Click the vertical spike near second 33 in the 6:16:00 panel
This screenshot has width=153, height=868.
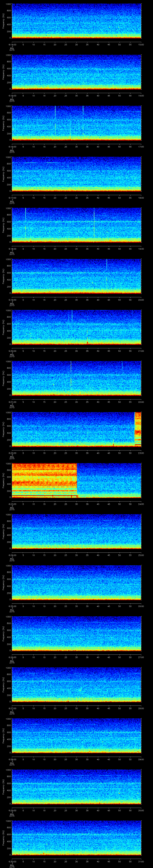83,121
